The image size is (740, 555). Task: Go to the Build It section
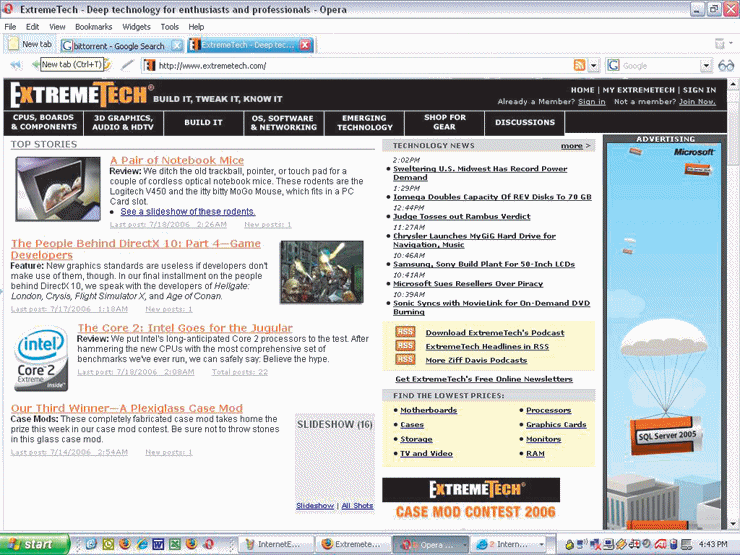tap(203, 122)
